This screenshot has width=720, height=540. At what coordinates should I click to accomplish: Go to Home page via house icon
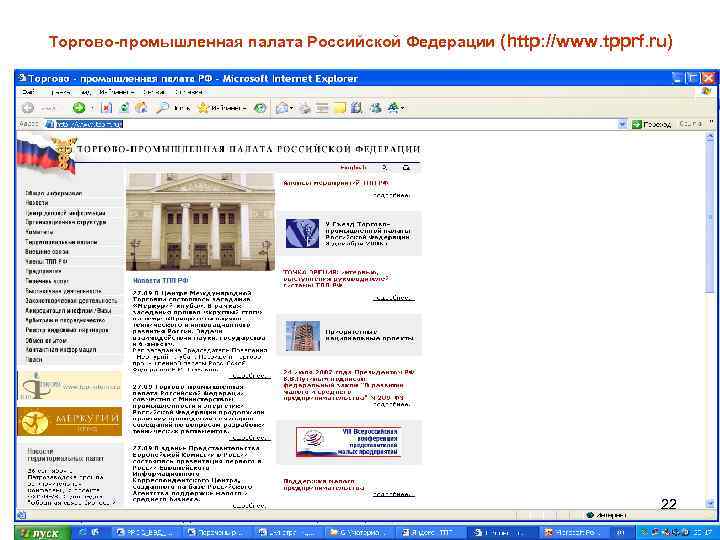pos(141,108)
